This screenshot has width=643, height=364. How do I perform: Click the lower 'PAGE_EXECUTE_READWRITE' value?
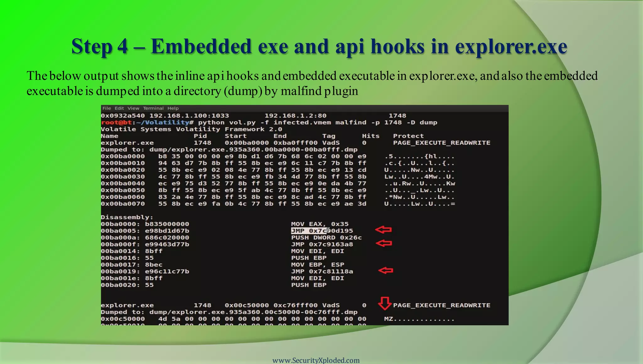coord(442,305)
